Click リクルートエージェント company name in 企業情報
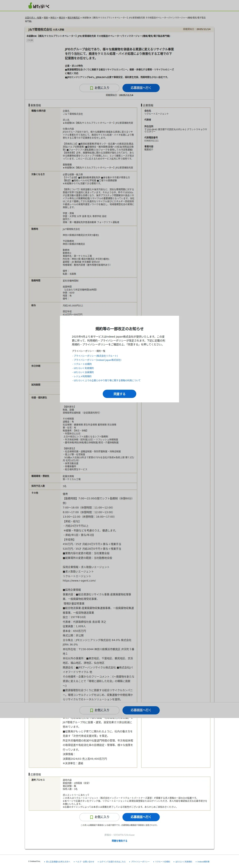The width and height of the screenshot is (239, 868). click(157, 114)
